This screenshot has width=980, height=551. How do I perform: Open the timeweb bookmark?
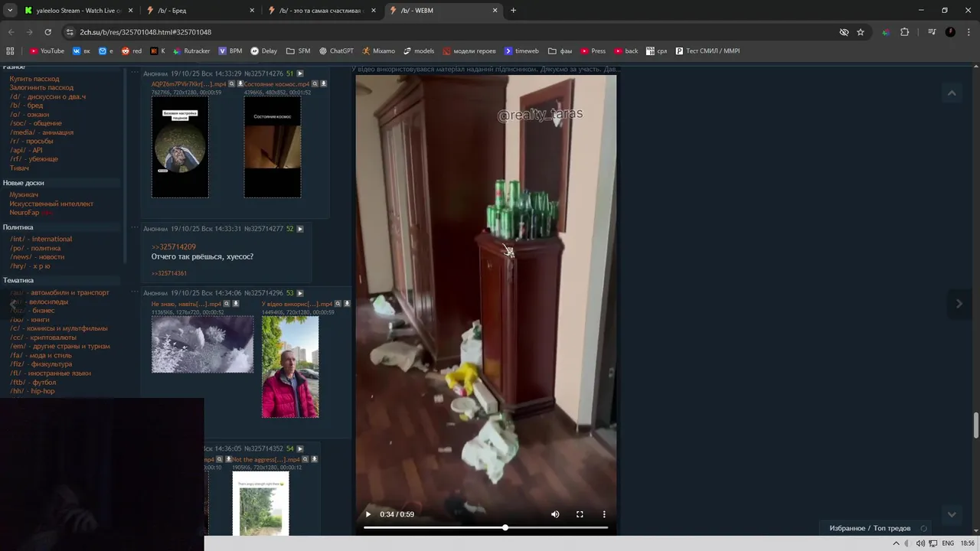click(x=521, y=51)
